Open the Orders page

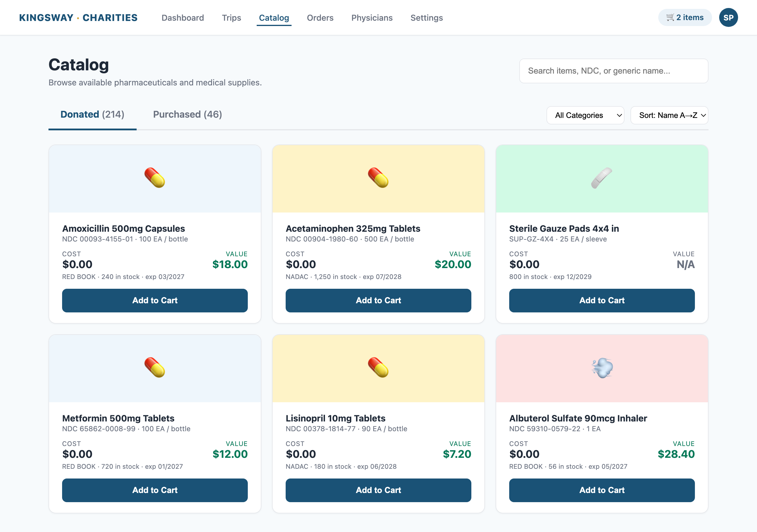[x=320, y=18]
